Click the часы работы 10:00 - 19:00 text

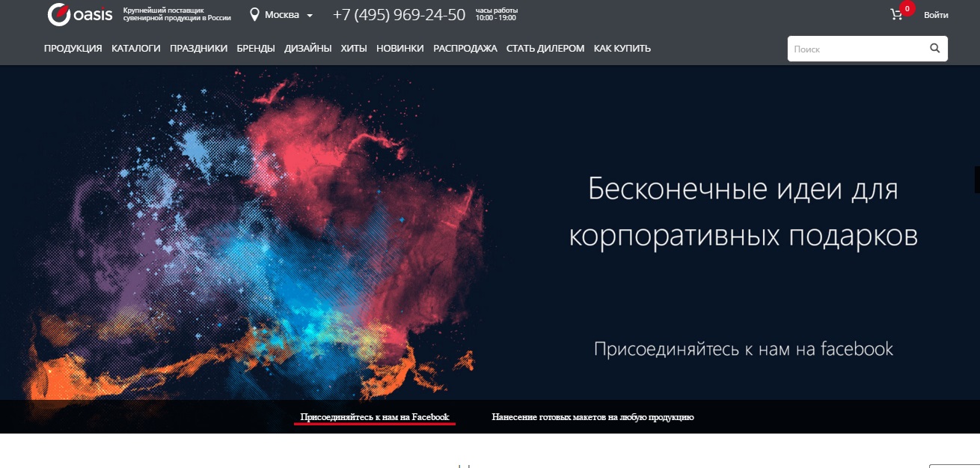(497, 13)
